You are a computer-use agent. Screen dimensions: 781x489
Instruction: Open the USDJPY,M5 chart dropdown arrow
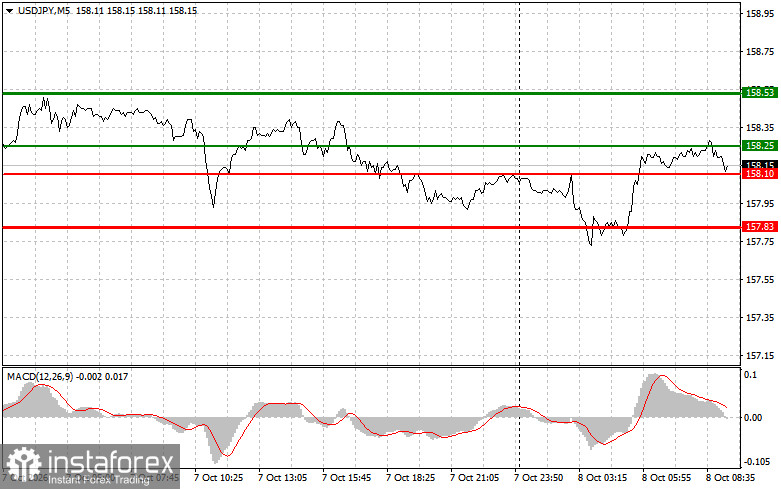tap(9, 10)
